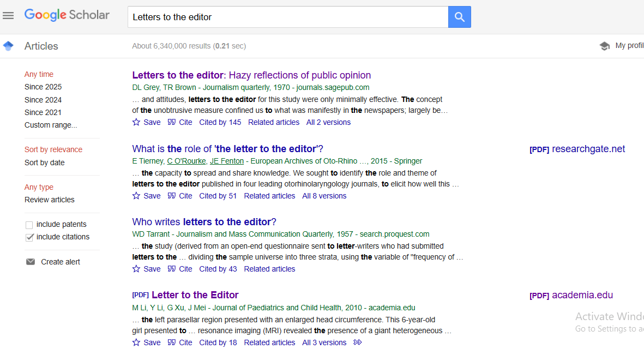Image resolution: width=644 pixels, height=349 pixels.
Task: Open Who writes letters to the editor article
Action: (x=204, y=222)
